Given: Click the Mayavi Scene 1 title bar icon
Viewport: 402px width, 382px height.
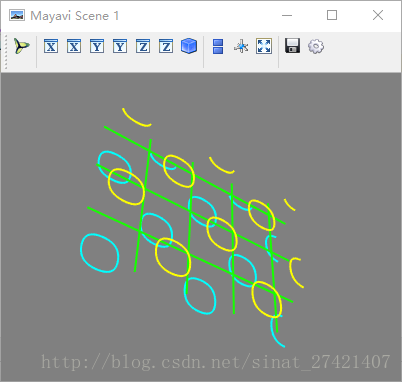Looking at the screenshot, I should click(x=17, y=15).
